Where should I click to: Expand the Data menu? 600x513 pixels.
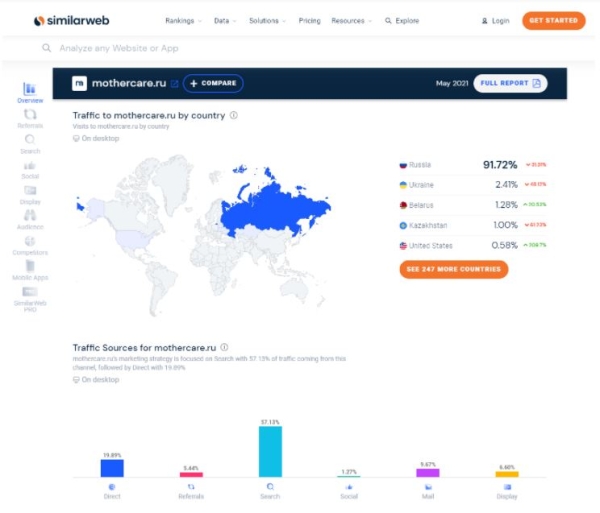pyautogui.click(x=225, y=21)
